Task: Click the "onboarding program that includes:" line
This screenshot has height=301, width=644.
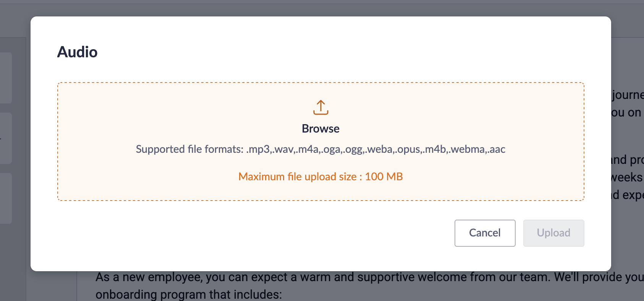Action: [189, 295]
